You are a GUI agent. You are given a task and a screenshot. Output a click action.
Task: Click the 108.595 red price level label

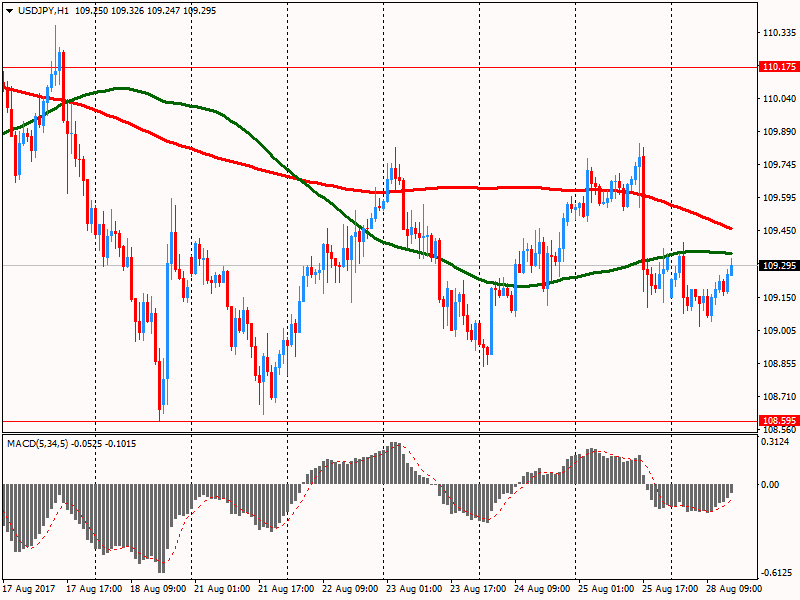click(x=779, y=421)
